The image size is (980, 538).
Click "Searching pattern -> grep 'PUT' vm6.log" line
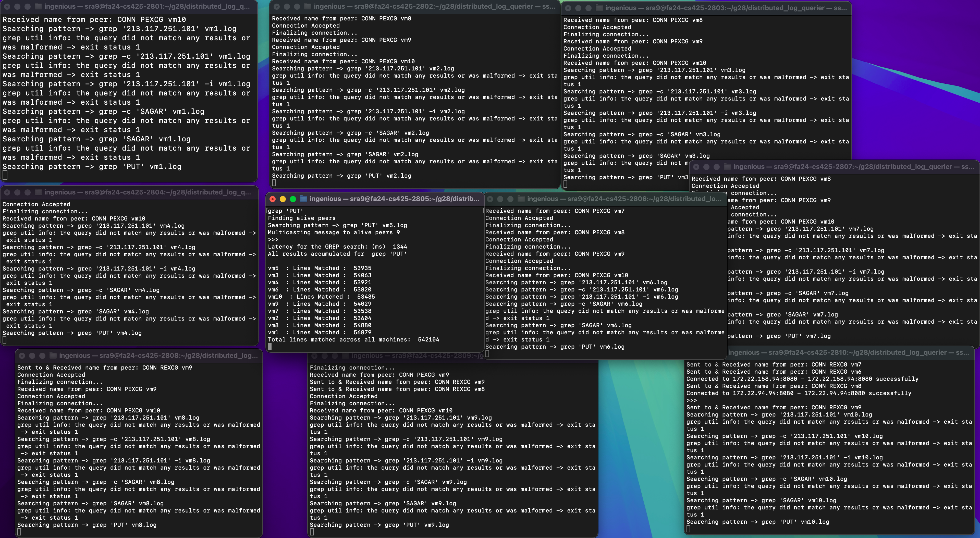[555, 347]
